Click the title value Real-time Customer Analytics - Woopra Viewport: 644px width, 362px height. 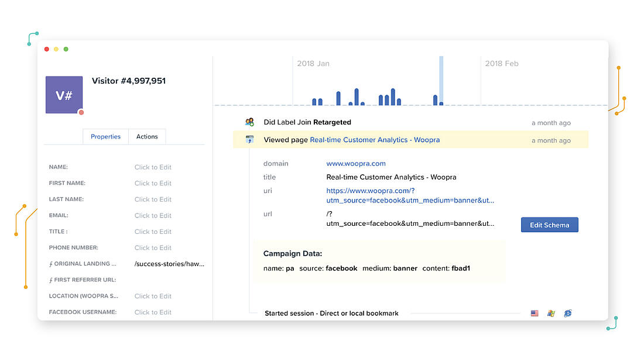tap(391, 177)
